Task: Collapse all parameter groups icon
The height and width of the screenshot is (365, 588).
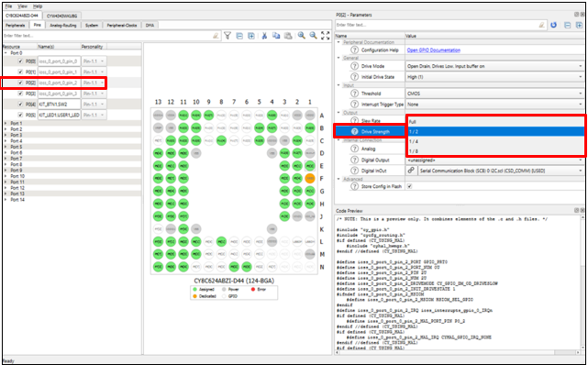Action: 568,25
